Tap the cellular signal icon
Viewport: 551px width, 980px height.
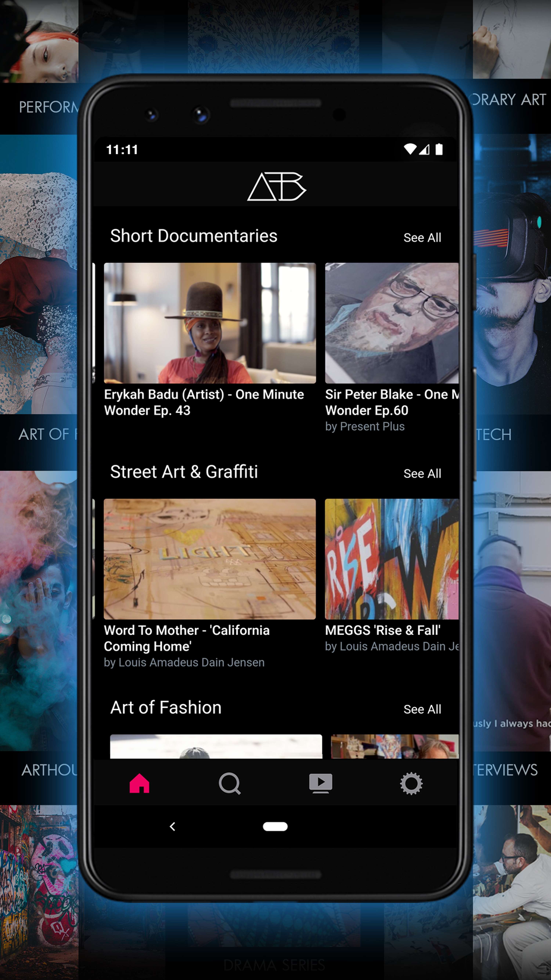click(x=424, y=150)
